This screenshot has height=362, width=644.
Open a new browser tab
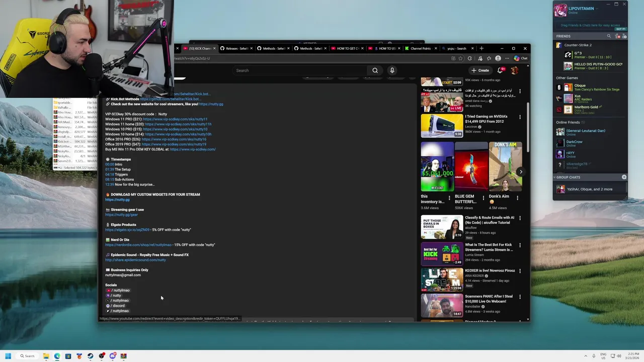[481, 48]
